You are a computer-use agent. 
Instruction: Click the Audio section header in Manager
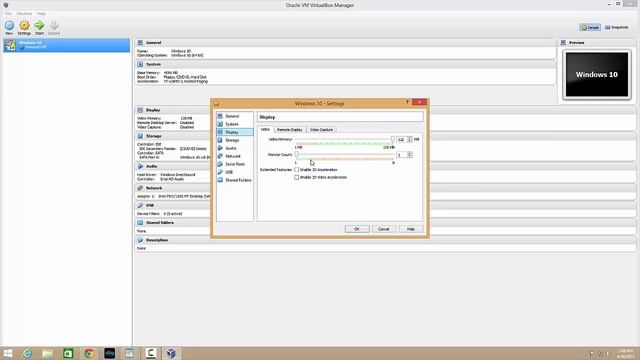coord(151,166)
